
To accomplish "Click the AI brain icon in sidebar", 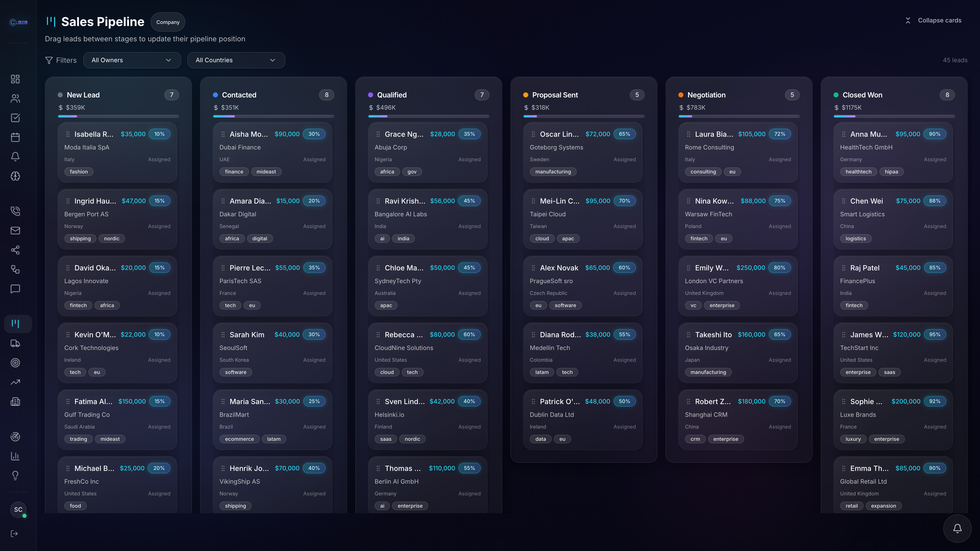I will pos(15,176).
